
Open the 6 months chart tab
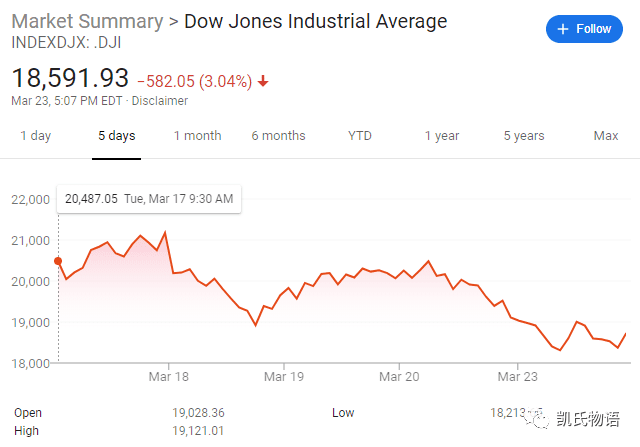278,136
